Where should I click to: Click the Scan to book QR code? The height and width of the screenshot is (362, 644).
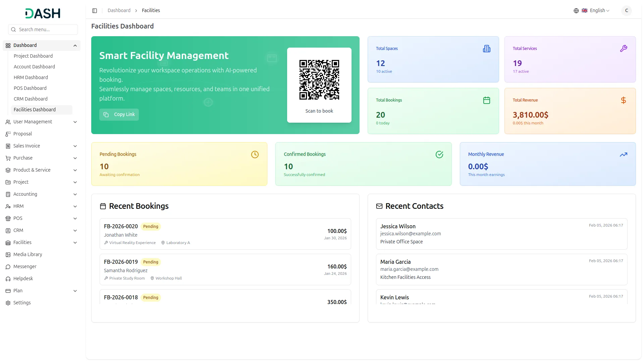319,80
